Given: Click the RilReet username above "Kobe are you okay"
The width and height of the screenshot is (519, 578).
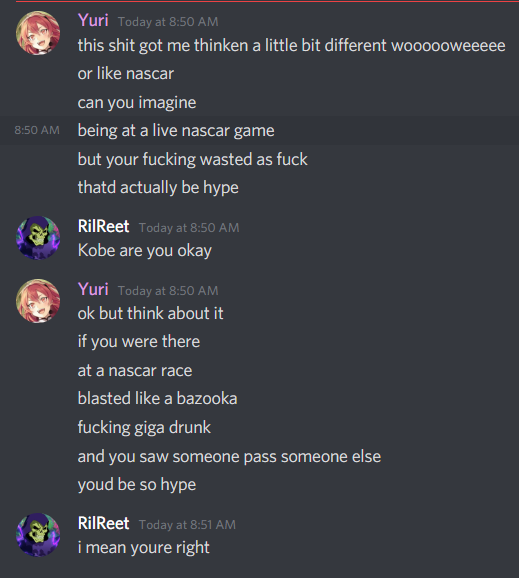Looking at the screenshot, I should [103, 226].
